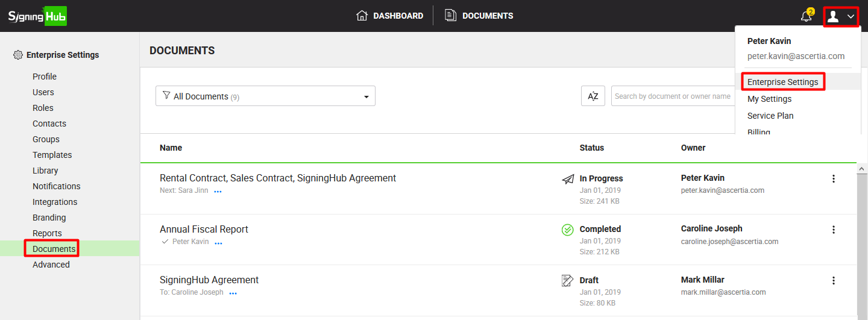Click the Owner column header
The height and width of the screenshot is (320, 868).
tap(693, 148)
